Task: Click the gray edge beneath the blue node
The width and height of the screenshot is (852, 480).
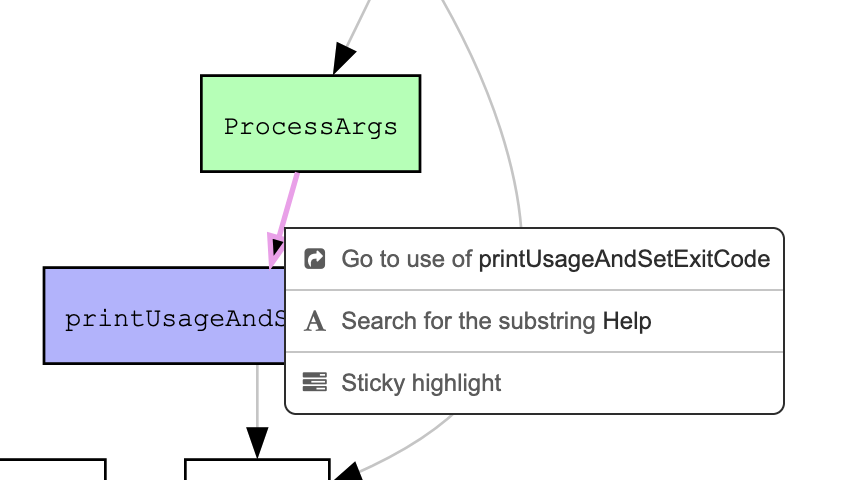Action: pyautogui.click(x=257, y=395)
